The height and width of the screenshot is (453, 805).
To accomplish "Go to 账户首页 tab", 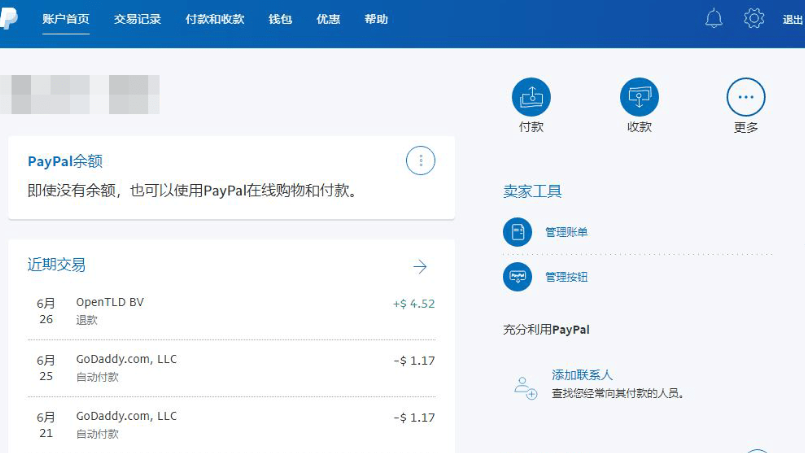I will (66, 20).
